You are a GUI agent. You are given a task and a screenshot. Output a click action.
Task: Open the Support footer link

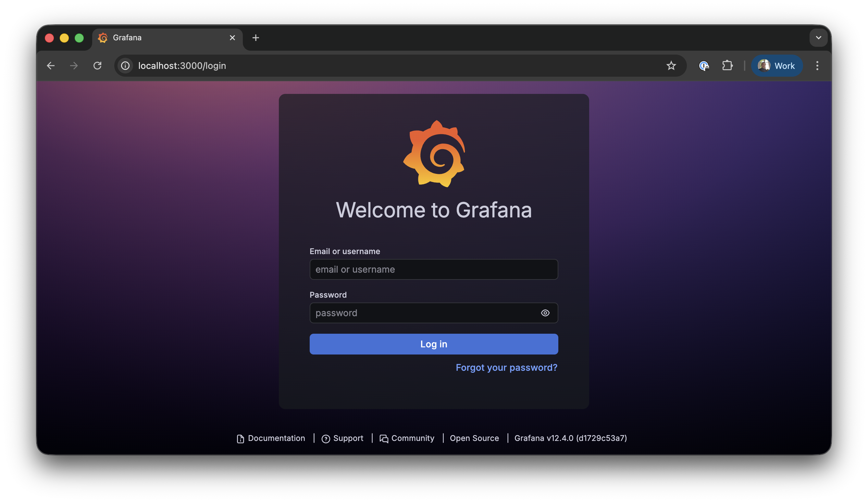(348, 438)
